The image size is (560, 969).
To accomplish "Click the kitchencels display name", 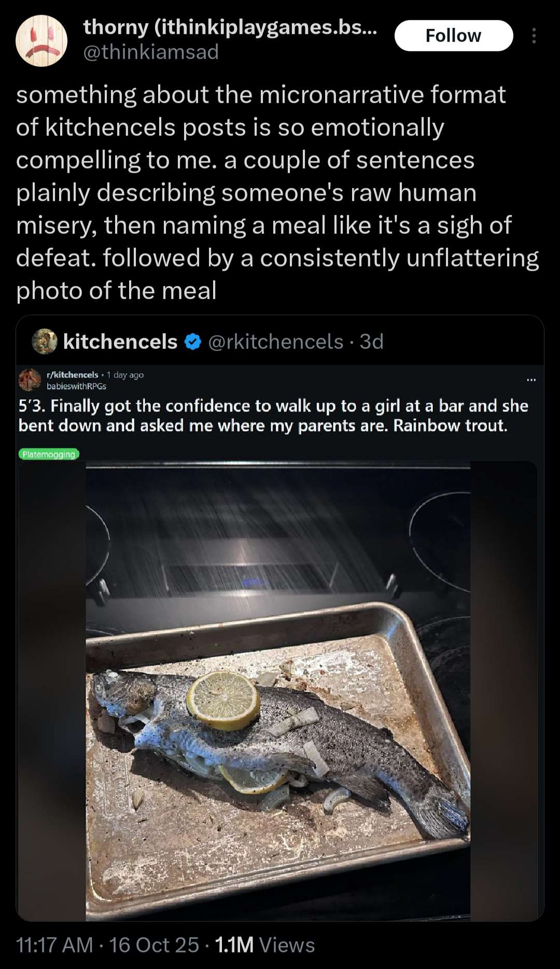I will (120, 342).
